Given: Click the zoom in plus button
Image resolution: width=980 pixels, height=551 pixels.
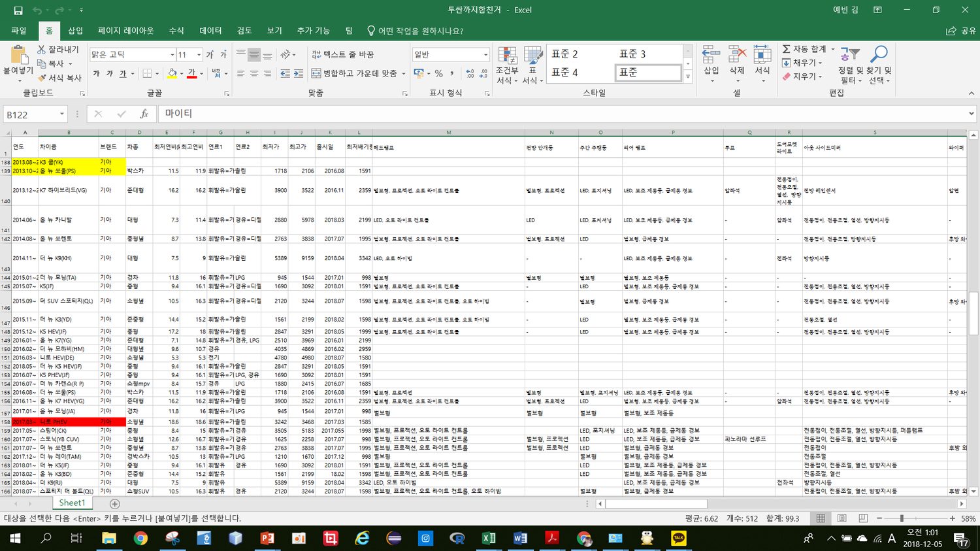Looking at the screenshot, I should pos(953,518).
